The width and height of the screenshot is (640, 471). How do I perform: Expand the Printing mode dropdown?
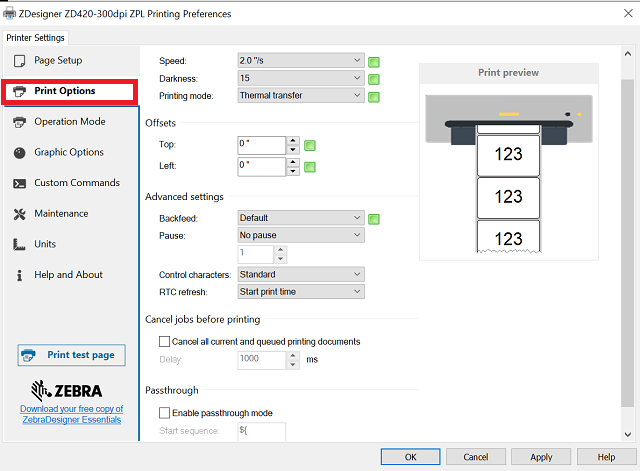tap(300, 96)
